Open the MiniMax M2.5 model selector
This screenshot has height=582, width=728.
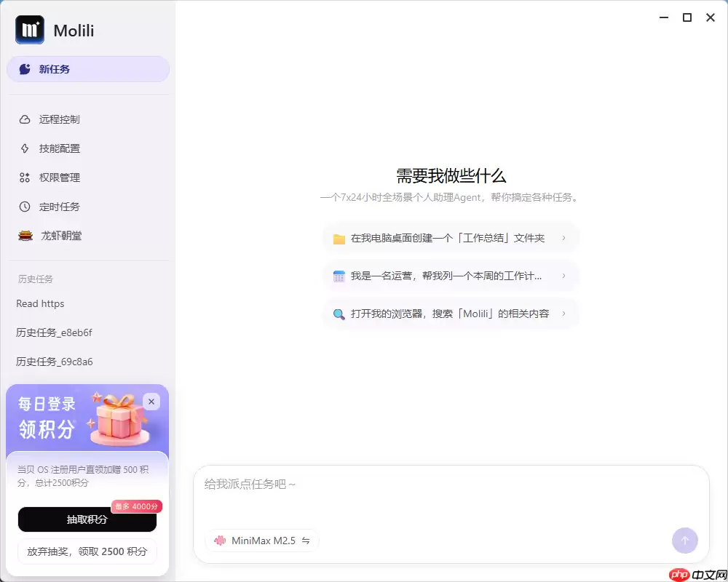(x=261, y=541)
